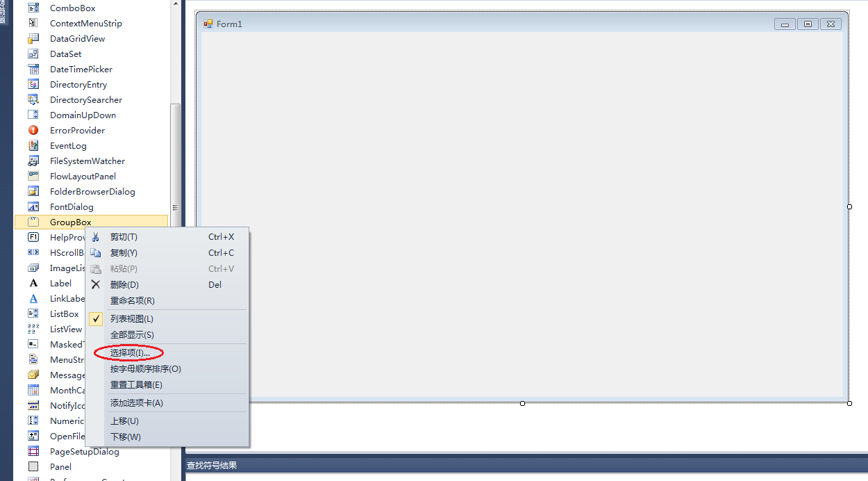Image resolution: width=868 pixels, height=481 pixels.
Task: Select 添加选项卡(A) menu entry
Action: click(167, 403)
